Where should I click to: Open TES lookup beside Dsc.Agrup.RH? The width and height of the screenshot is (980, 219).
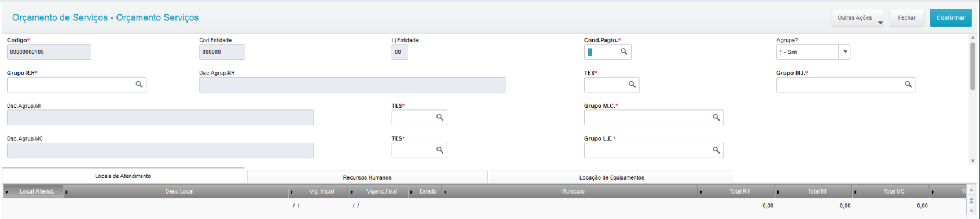[632, 85]
